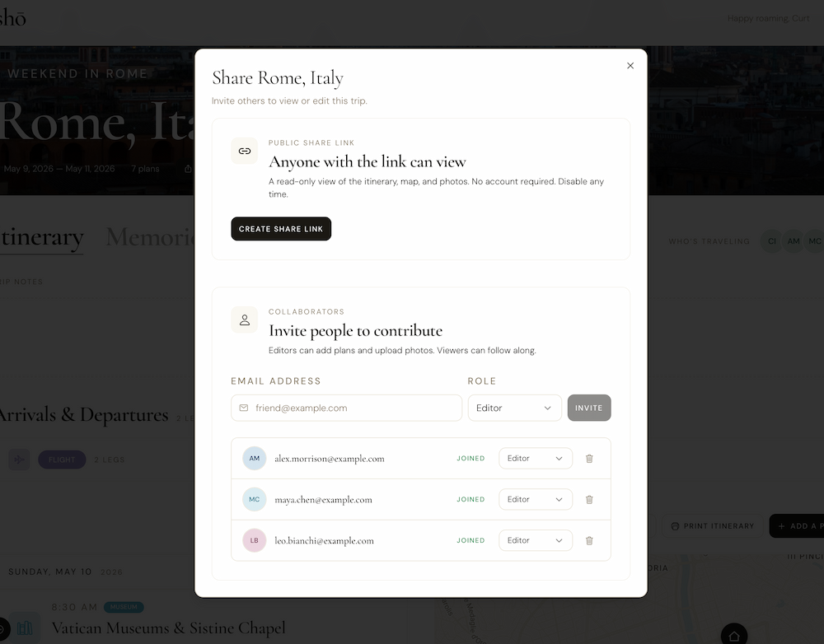The image size is (824, 644).
Task: Remove leo.bianchi using the trash icon
Action: [589, 540]
